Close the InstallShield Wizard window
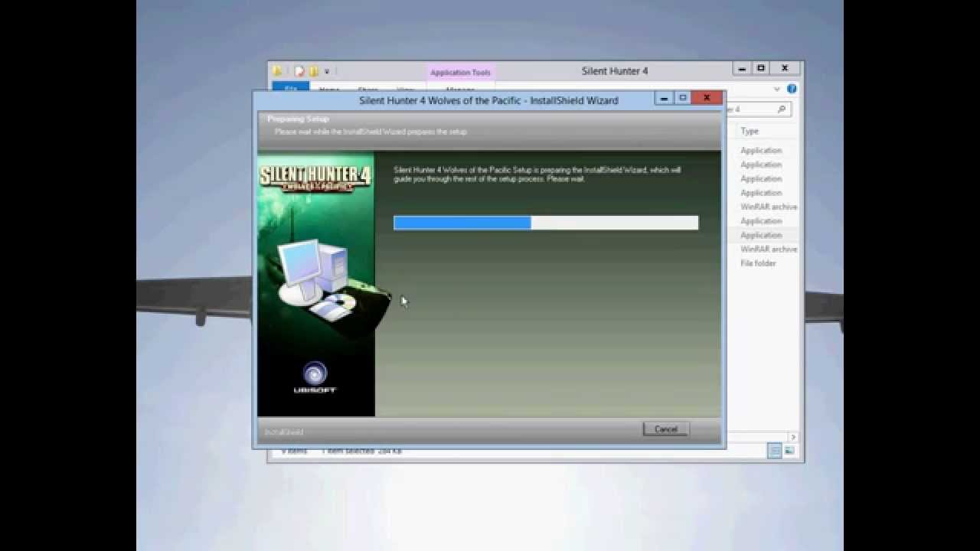This screenshot has width=980, height=551. tap(707, 98)
